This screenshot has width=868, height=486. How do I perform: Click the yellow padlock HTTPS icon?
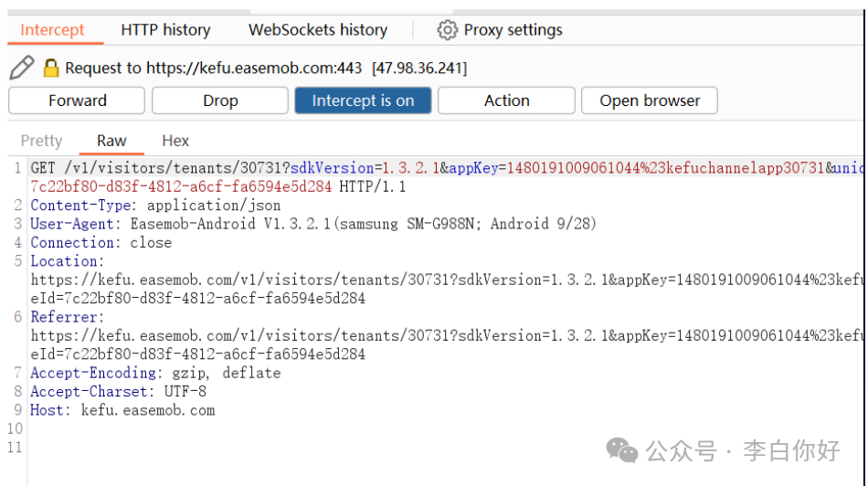(51, 68)
